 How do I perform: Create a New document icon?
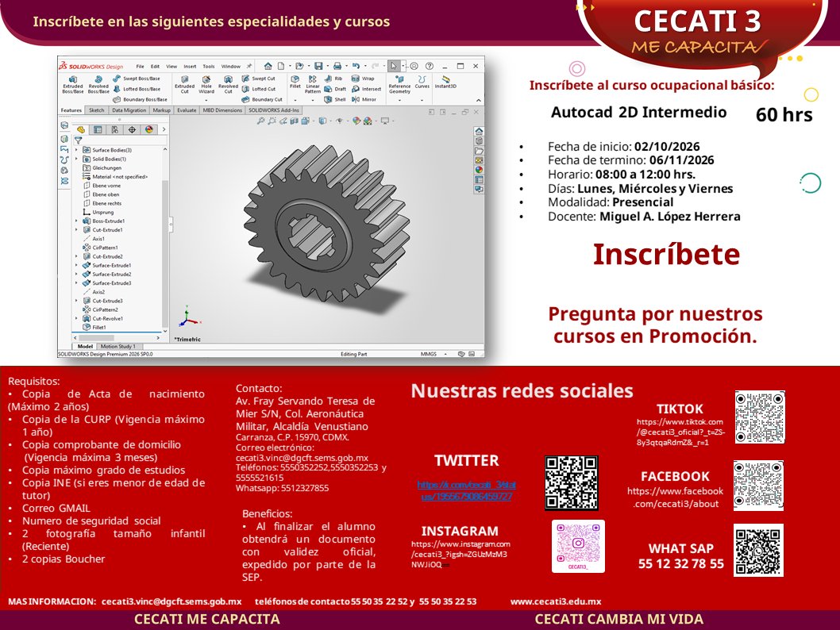(281, 66)
